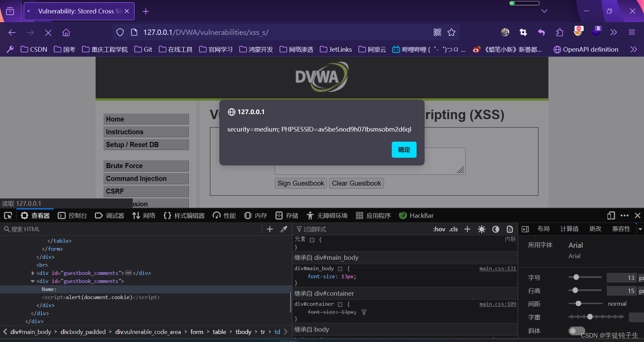Open the 无障碍环境 accessibility tab

[x=327, y=215]
